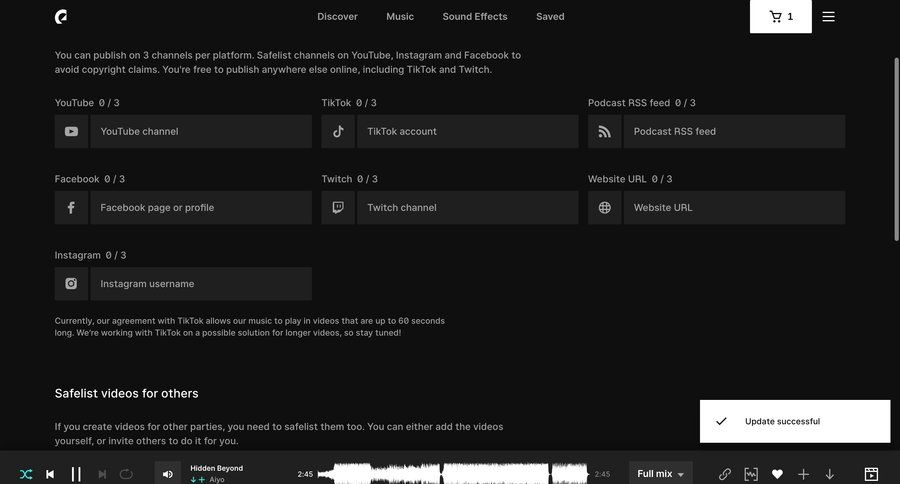This screenshot has width=900, height=484.
Task: Click the Website globe icon
Action: pos(604,208)
